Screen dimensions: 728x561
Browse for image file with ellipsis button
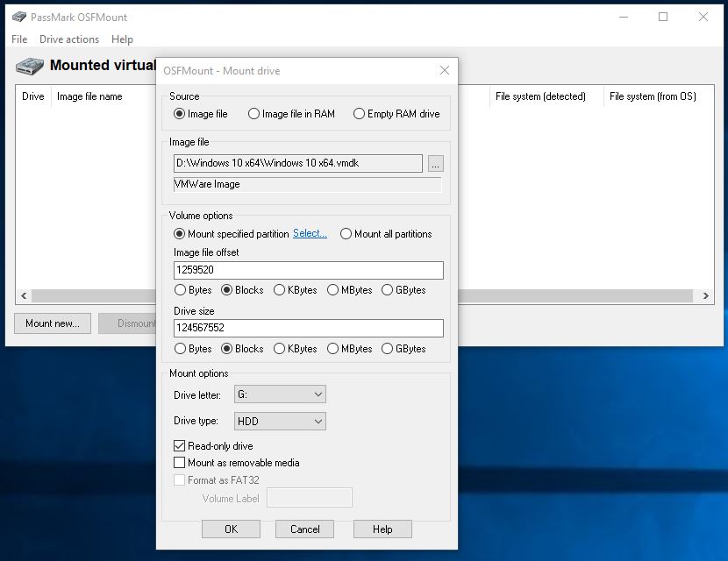point(436,164)
